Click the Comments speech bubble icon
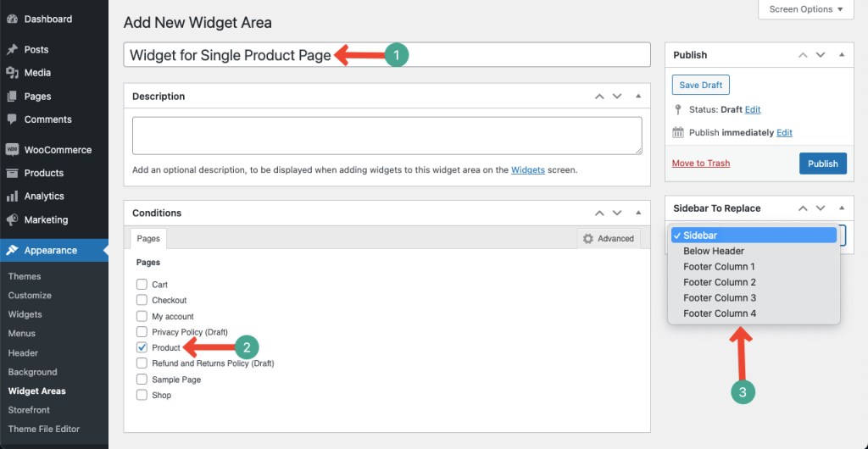 click(12, 119)
